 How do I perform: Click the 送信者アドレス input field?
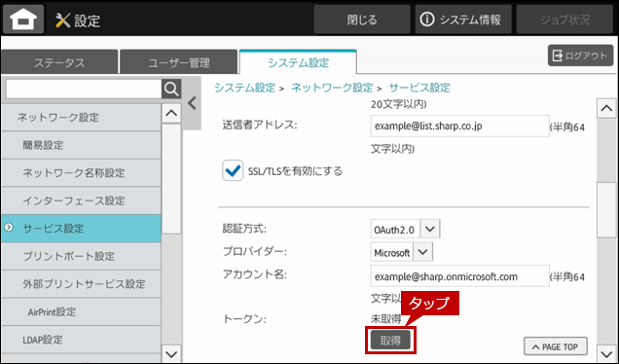click(x=459, y=126)
